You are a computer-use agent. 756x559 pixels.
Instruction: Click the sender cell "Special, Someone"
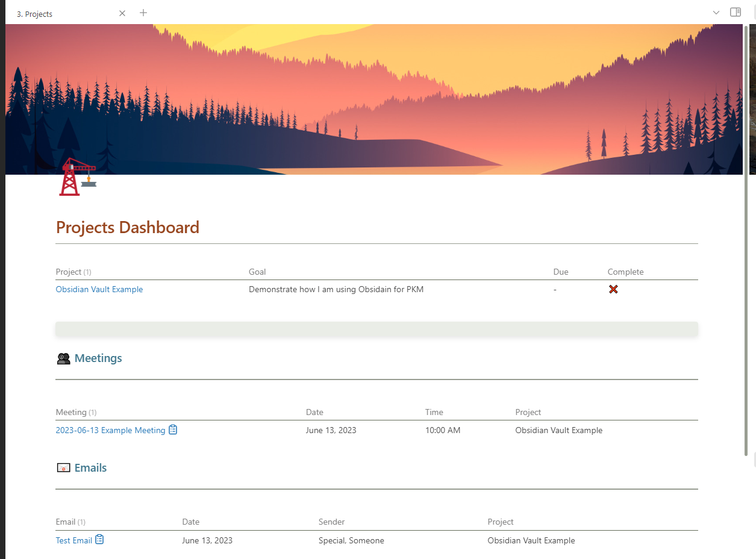(351, 540)
